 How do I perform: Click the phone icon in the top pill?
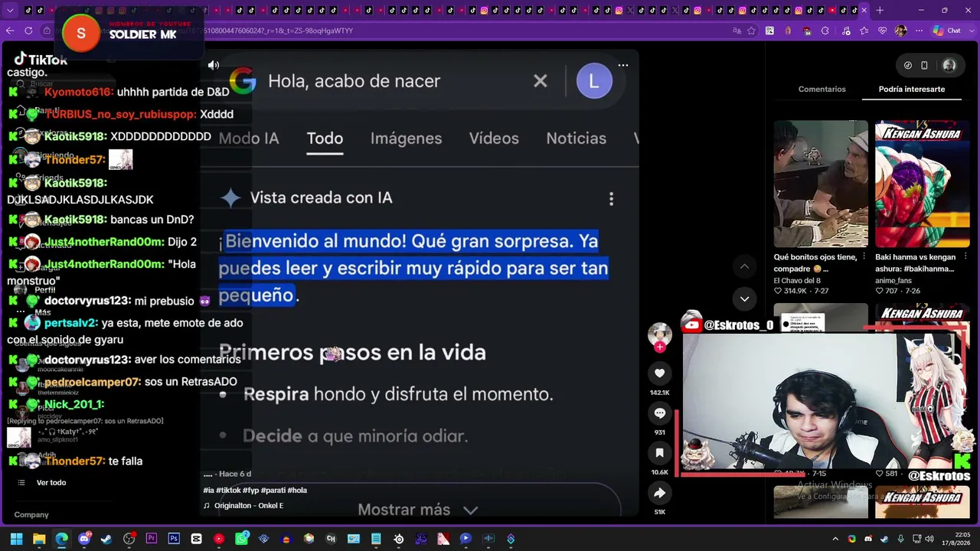[x=924, y=66]
